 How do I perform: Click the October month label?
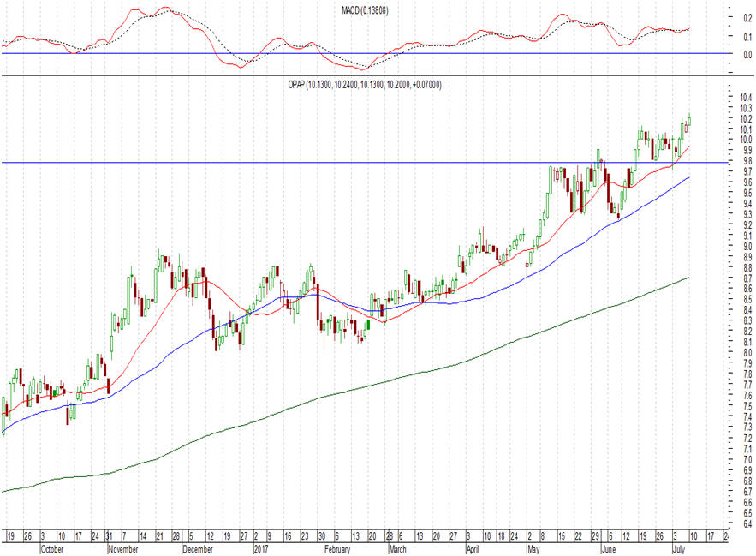point(52,549)
